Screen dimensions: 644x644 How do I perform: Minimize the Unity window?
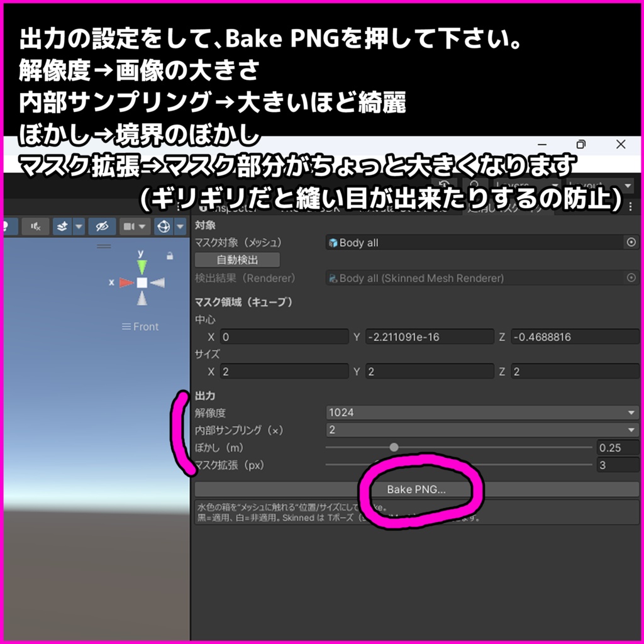coord(542,145)
